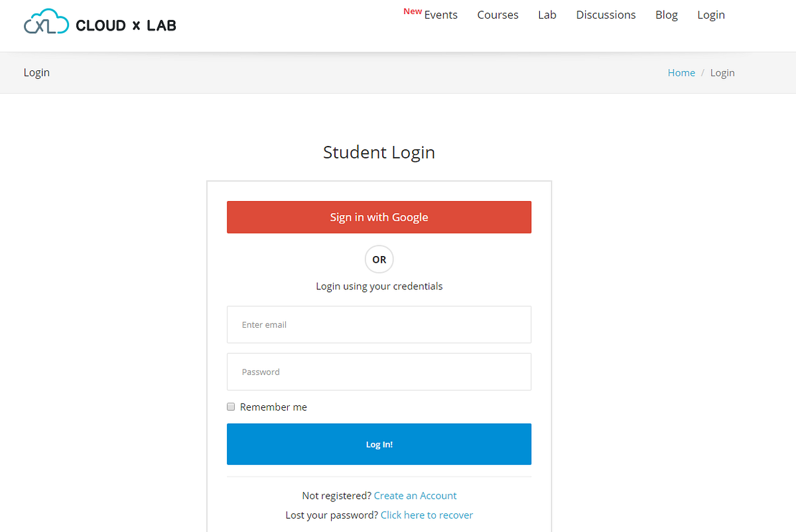Focus the Enter email input field

pos(379,324)
